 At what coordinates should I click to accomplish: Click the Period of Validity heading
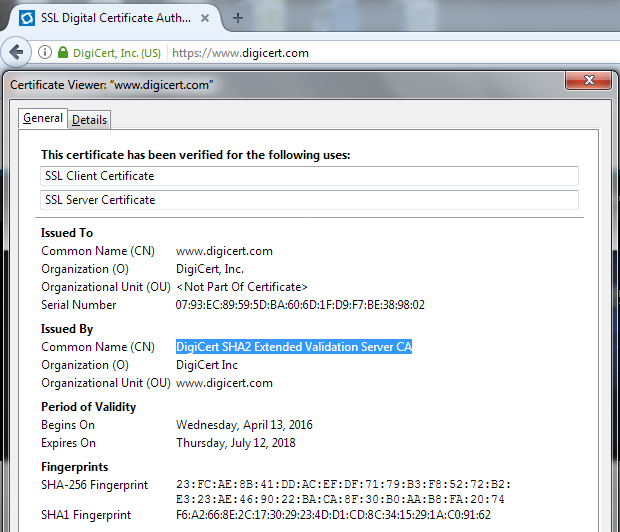89,407
